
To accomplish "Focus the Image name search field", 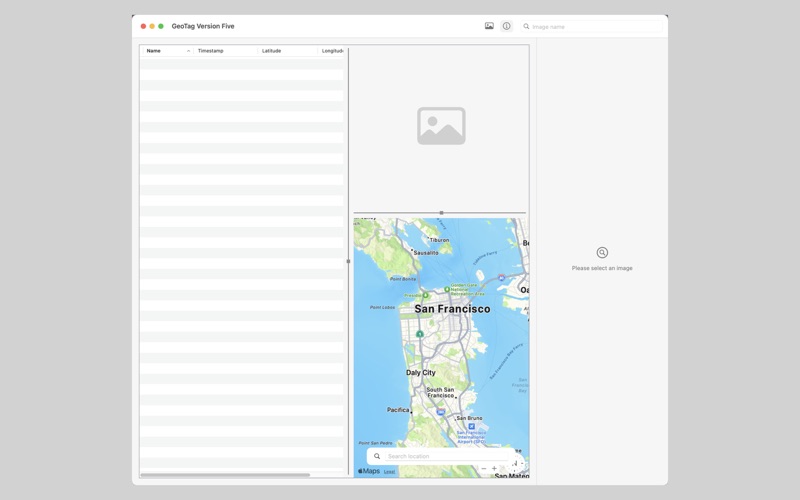I will point(592,27).
